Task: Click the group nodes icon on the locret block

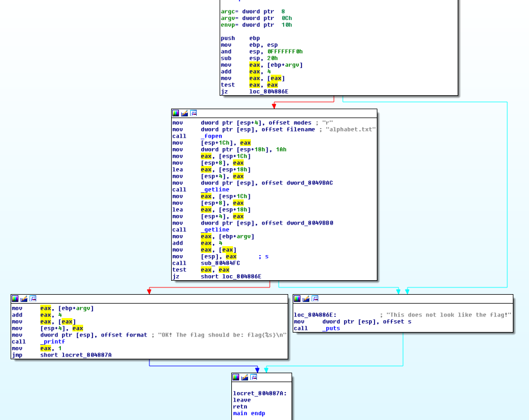Action: (x=254, y=377)
